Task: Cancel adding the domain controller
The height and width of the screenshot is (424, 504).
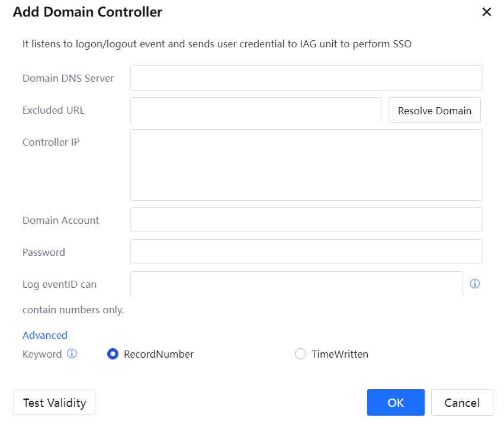Action: pyautogui.click(x=462, y=403)
